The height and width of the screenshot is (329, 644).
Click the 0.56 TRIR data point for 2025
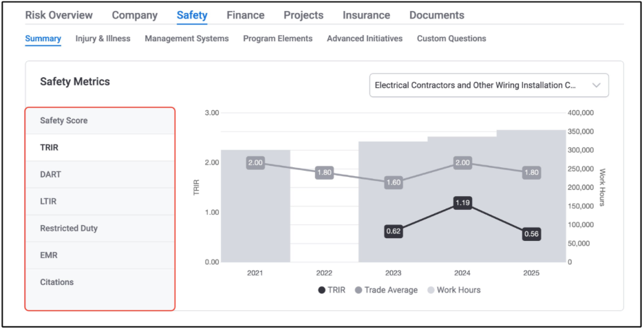tap(531, 234)
